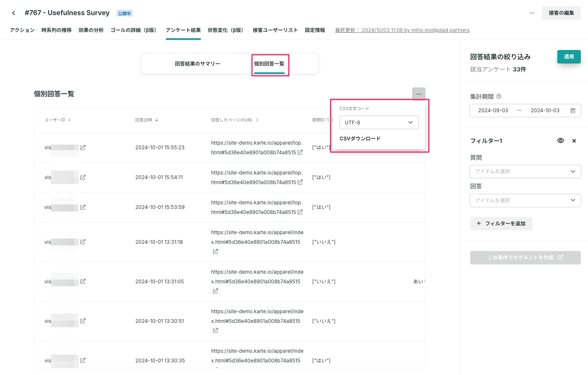588x375 pixels.
Task: Go back using the top-left arrow
Action: pyautogui.click(x=13, y=13)
